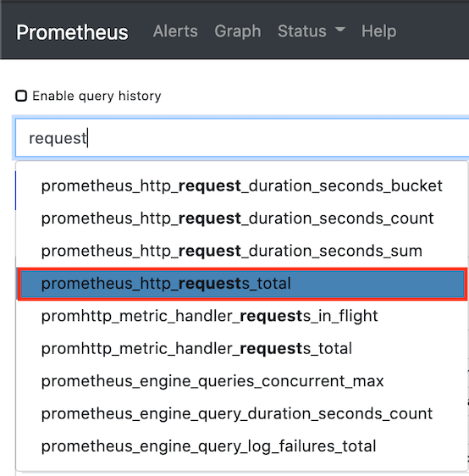Image resolution: width=469 pixels, height=476 pixels.
Task: Click the blue tab indicator left of suggestions
Action: tap(15, 191)
